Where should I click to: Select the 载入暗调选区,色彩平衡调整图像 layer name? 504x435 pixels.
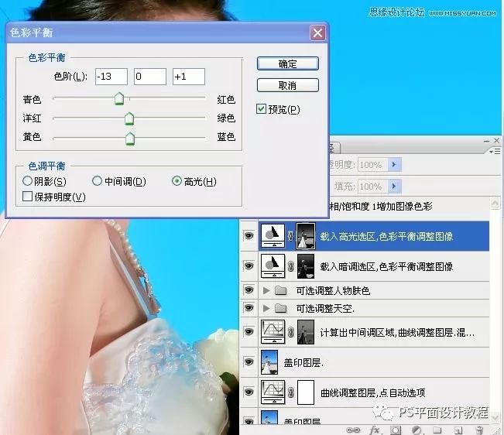(x=386, y=266)
